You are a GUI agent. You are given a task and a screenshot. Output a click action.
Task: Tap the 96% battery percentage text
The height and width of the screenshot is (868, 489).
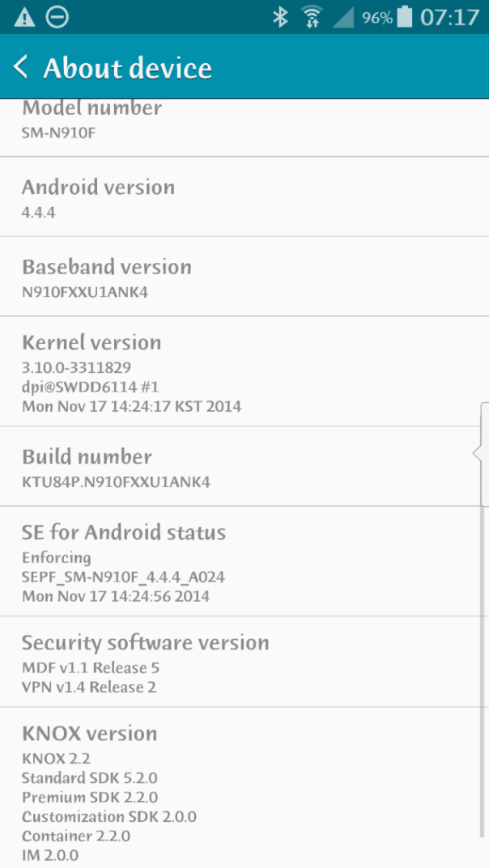377,18
